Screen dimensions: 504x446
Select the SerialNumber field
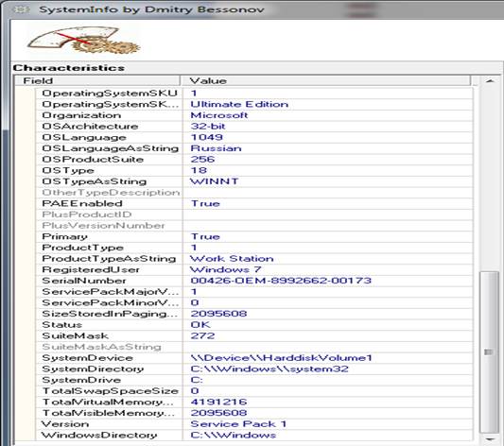(84, 281)
